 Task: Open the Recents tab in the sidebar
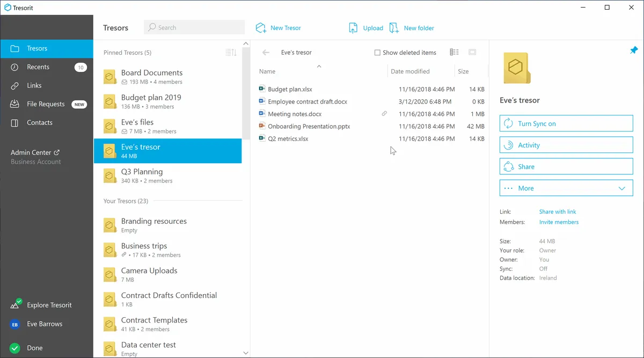pos(38,67)
